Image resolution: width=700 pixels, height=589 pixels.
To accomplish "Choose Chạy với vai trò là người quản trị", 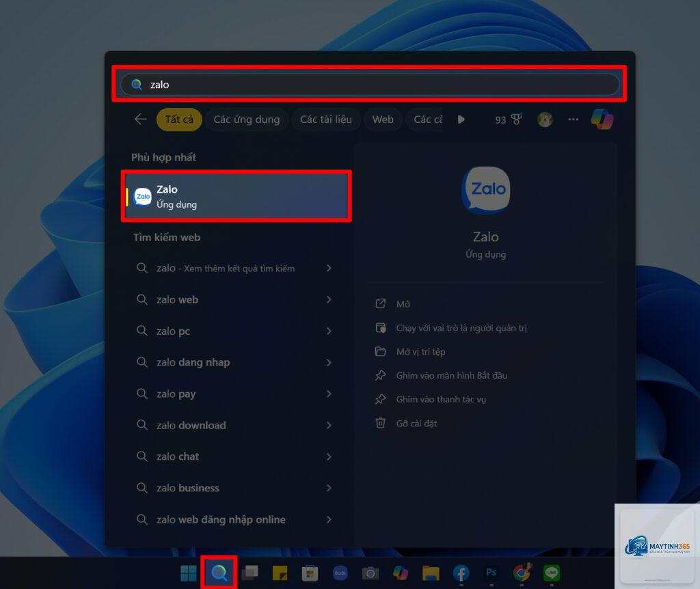I will coord(461,328).
